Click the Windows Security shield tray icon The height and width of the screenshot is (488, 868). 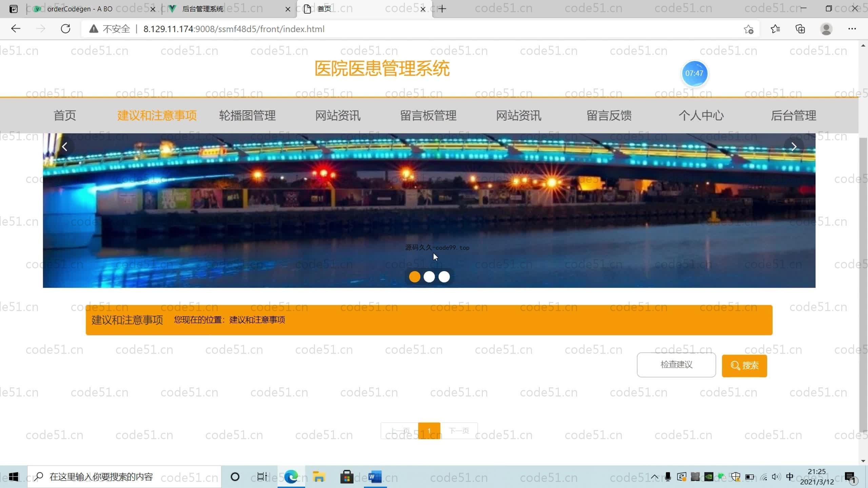(x=735, y=477)
